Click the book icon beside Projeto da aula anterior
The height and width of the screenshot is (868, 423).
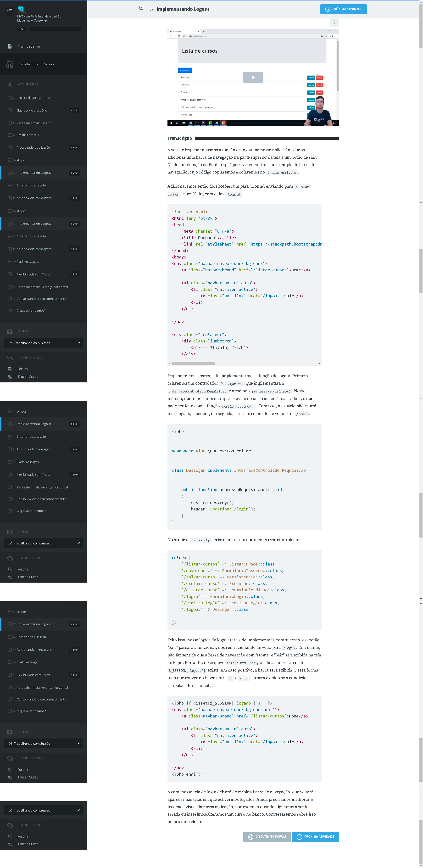click(x=10, y=98)
